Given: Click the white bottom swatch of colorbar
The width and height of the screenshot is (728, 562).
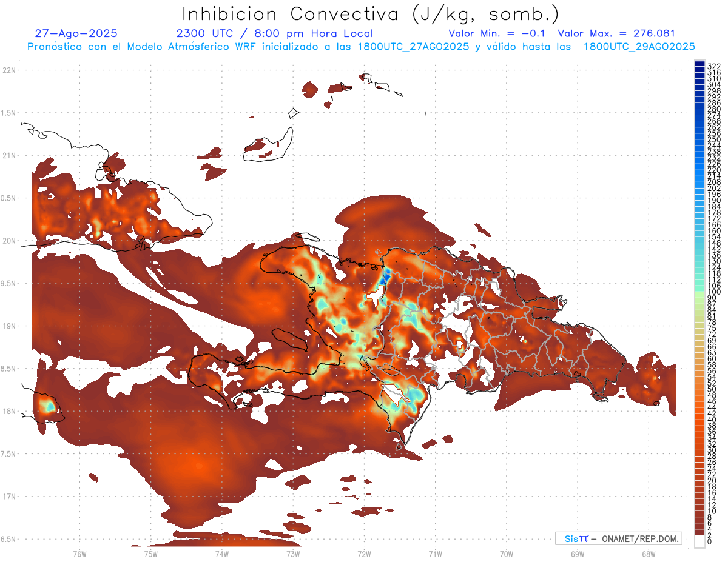Looking at the screenshot, I should click(x=699, y=541).
